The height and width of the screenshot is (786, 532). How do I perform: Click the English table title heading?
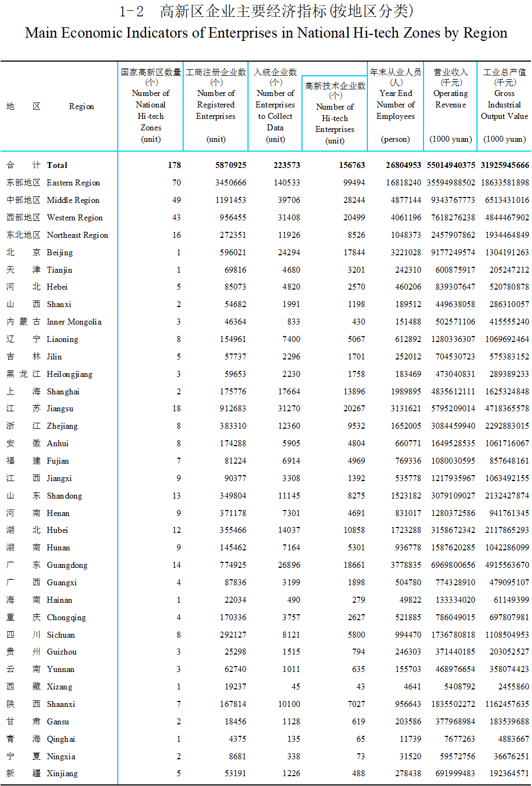coord(266,33)
